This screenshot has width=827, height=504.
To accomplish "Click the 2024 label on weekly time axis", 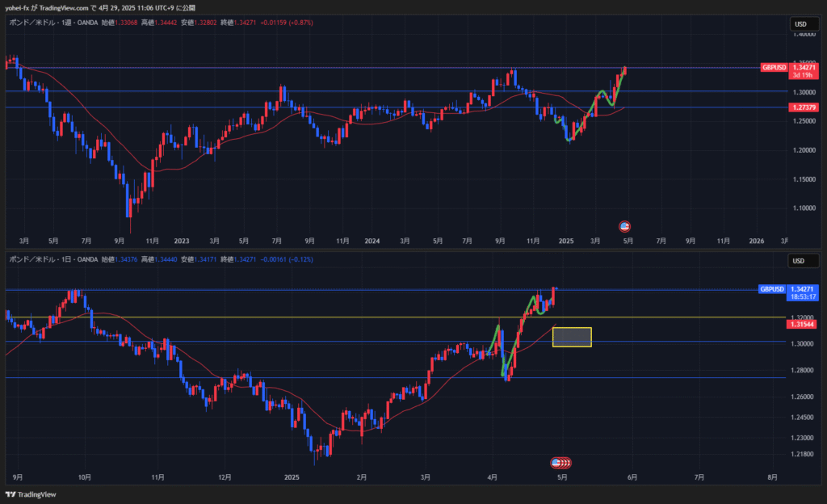I will coord(372,241).
